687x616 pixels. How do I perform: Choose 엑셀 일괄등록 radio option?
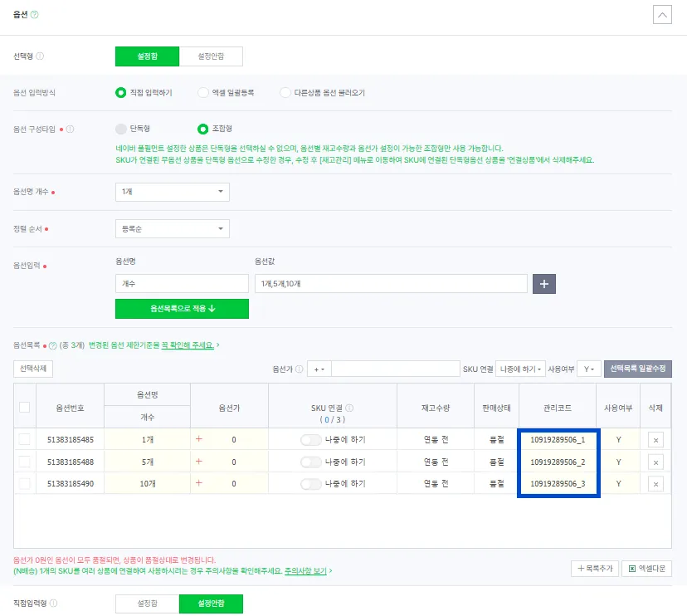coord(202,93)
